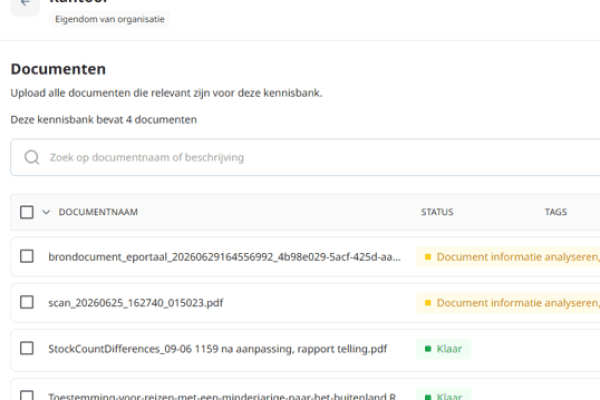Open StockCountDifferences_09-06 1159 rapport telling.pdf

217,349
